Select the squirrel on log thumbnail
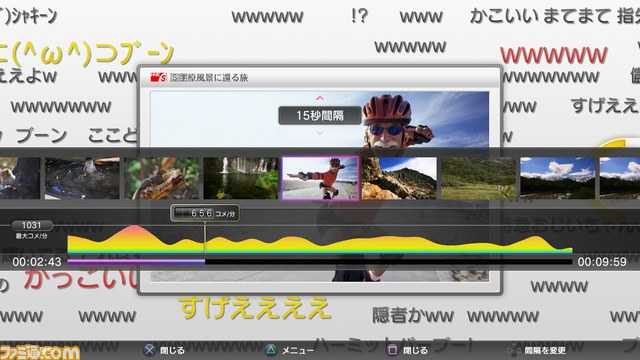Image resolution: width=640 pixels, height=360 pixels. click(x=162, y=178)
